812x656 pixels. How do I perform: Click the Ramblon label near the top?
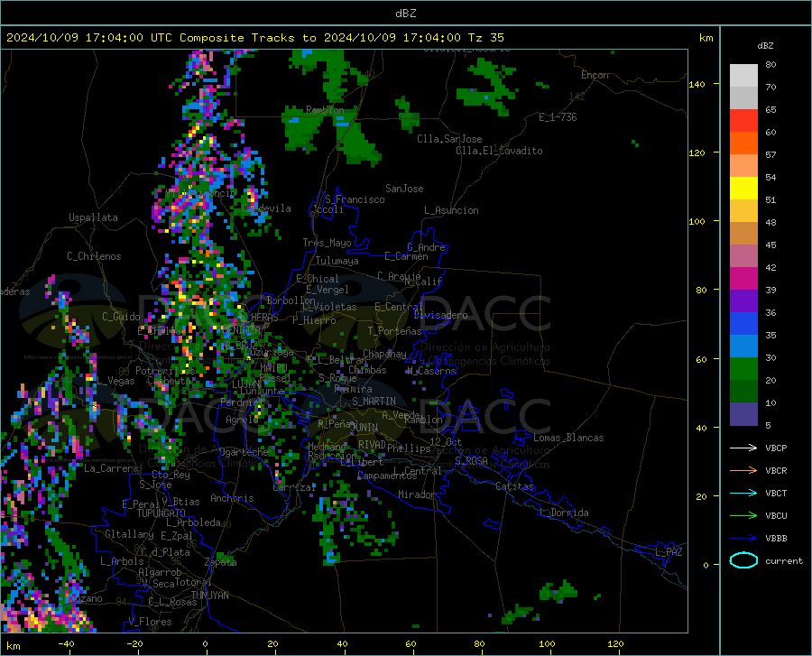click(x=325, y=110)
